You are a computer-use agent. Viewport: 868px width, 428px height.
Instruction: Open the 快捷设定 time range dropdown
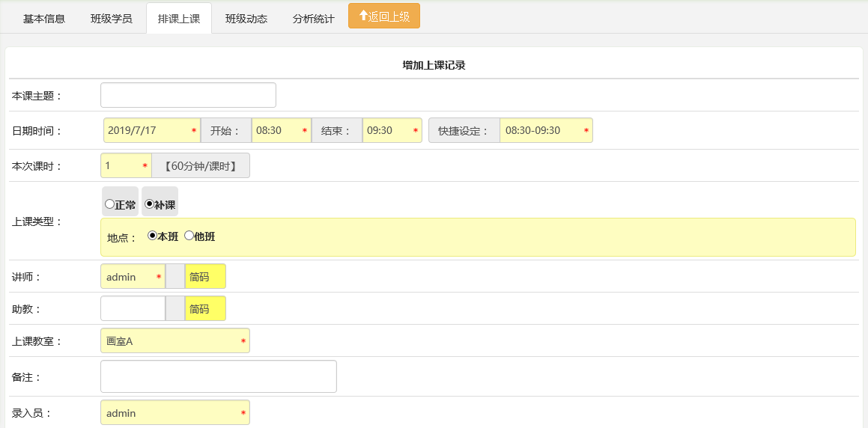coord(546,130)
